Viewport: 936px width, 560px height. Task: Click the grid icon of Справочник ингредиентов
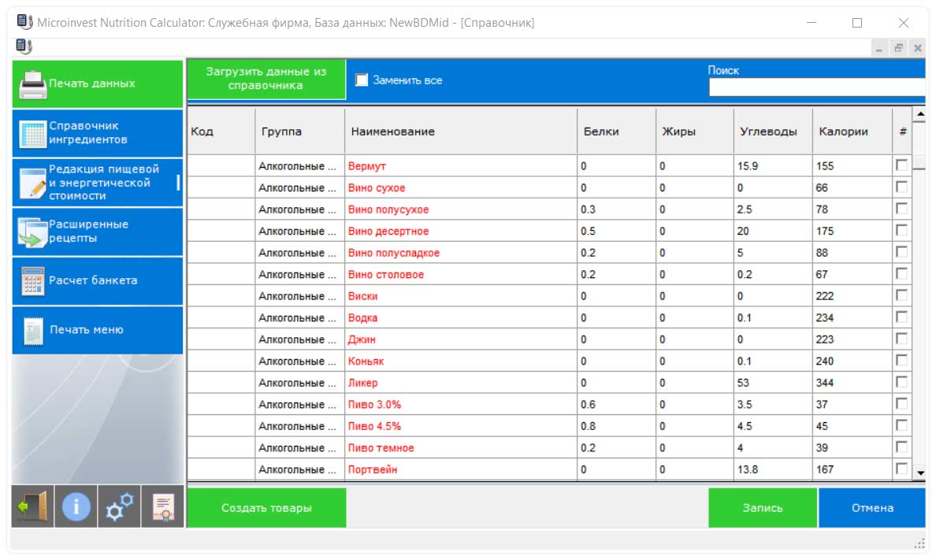tap(33, 134)
